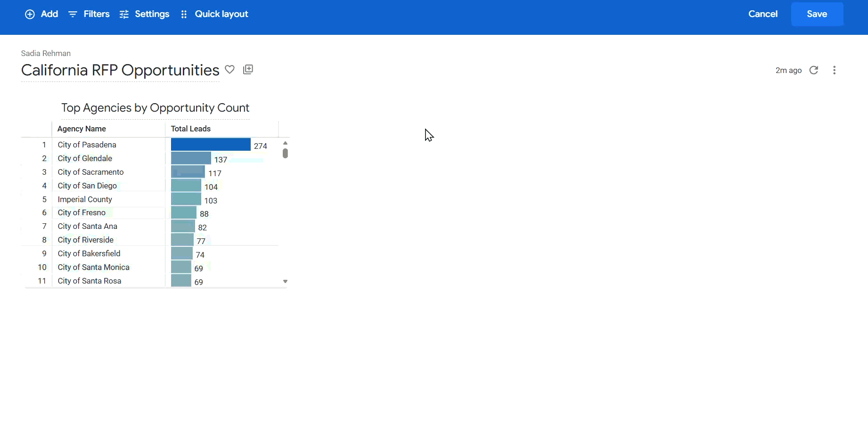Open the Filters menu
The image size is (868, 423).
(89, 14)
